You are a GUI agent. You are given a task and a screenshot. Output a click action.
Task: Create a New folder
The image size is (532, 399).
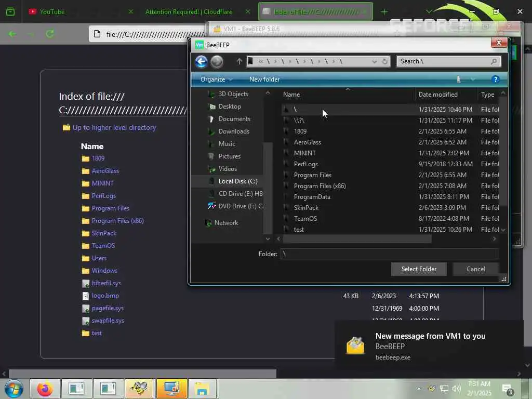click(264, 79)
